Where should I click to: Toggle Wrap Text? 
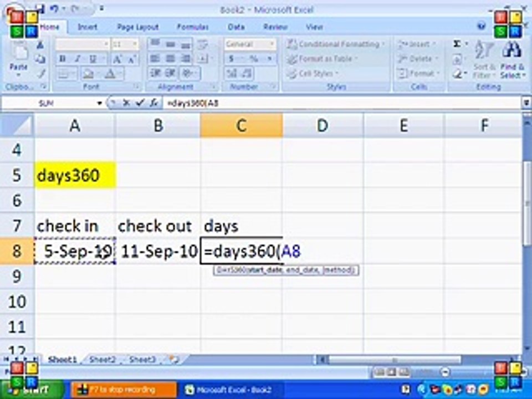click(x=203, y=44)
